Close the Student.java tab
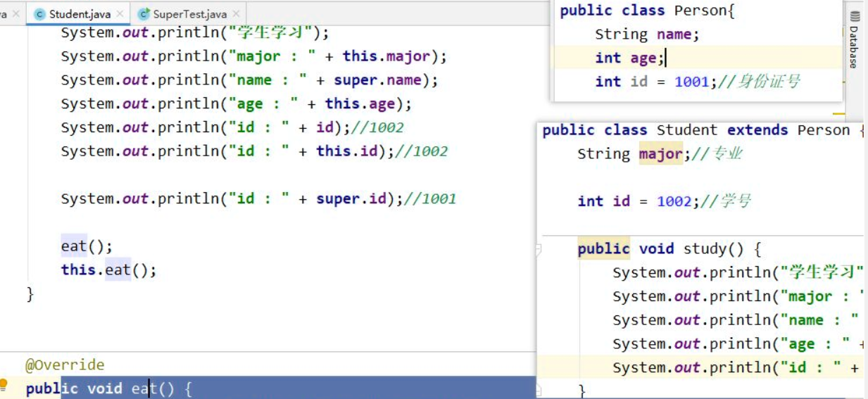The width and height of the screenshot is (868, 399). point(120,14)
